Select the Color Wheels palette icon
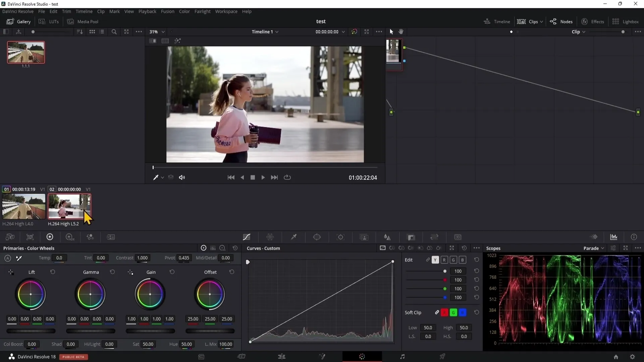 (50, 237)
